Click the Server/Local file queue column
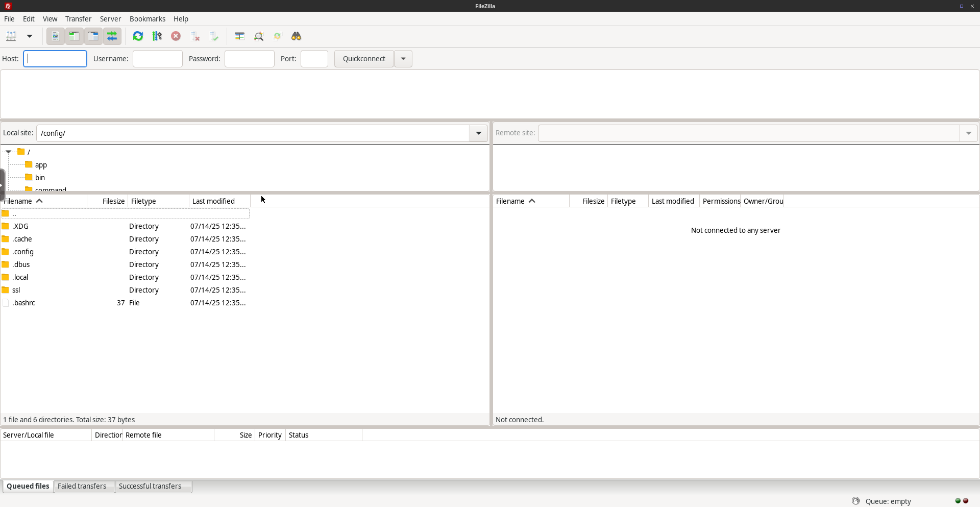 (x=46, y=435)
